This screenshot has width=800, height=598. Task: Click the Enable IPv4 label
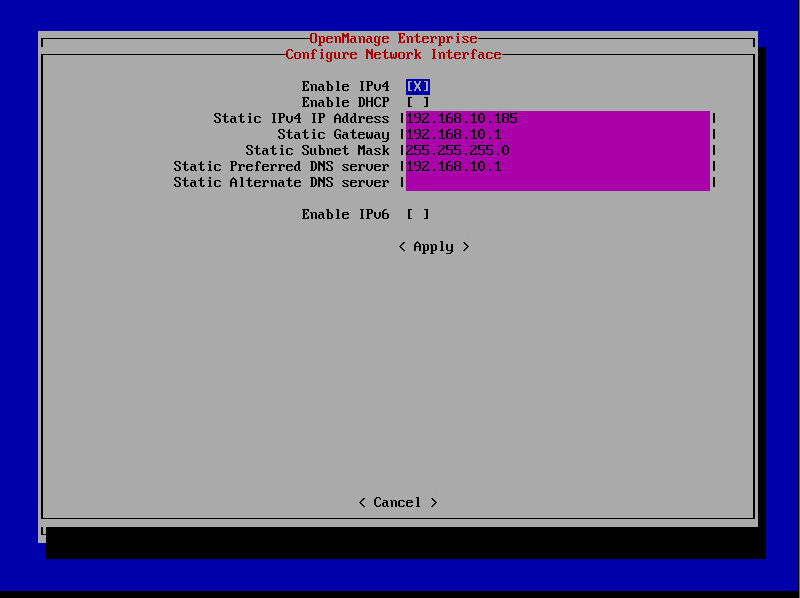[345, 86]
